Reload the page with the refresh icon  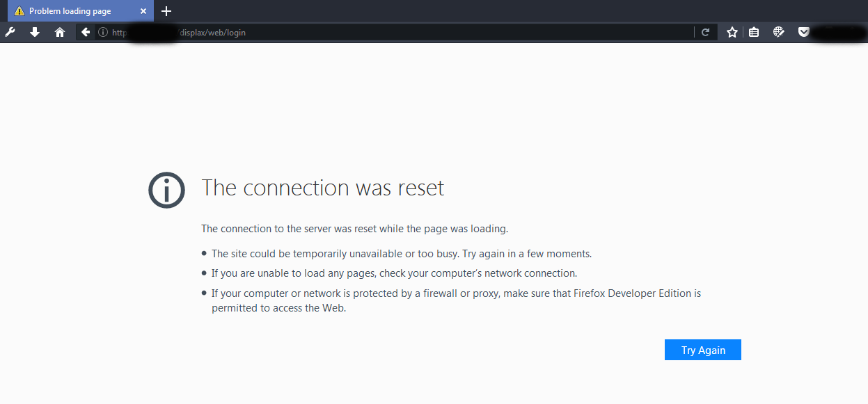pos(705,32)
